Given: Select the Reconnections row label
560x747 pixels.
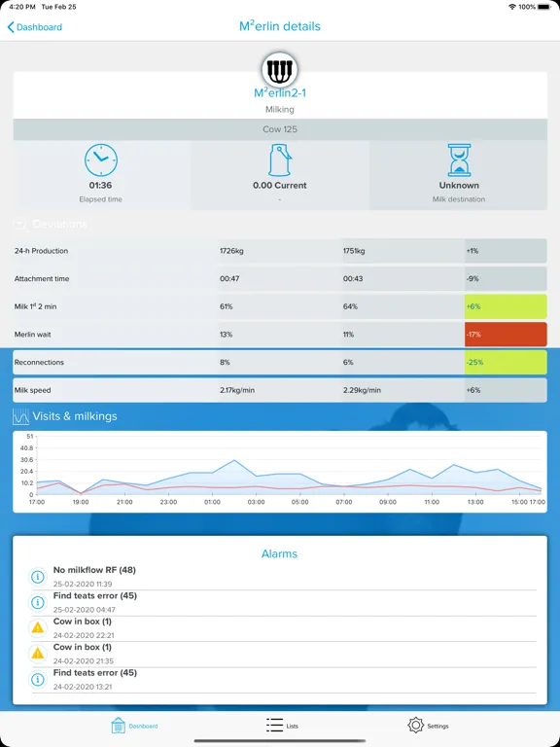Looking at the screenshot, I should point(39,362).
